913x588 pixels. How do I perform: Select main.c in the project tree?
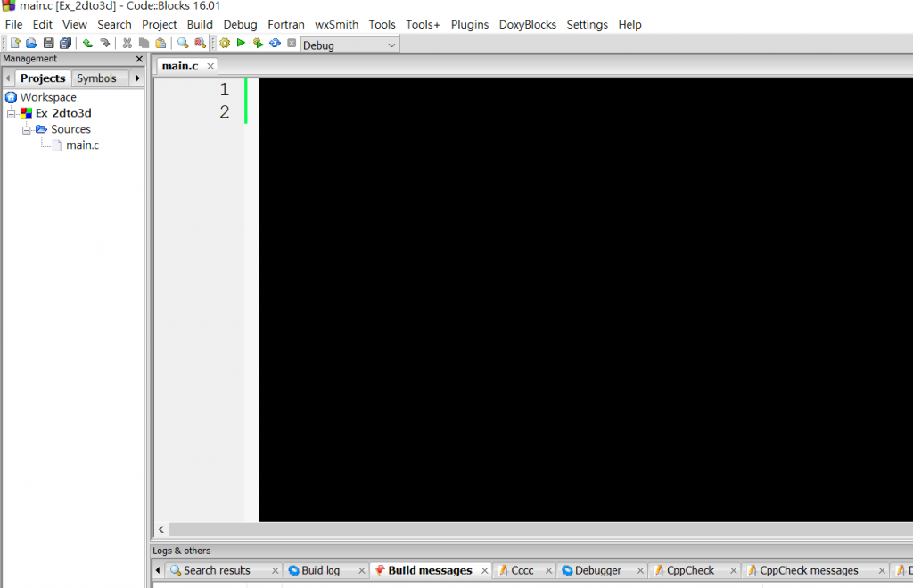click(82, 145)
